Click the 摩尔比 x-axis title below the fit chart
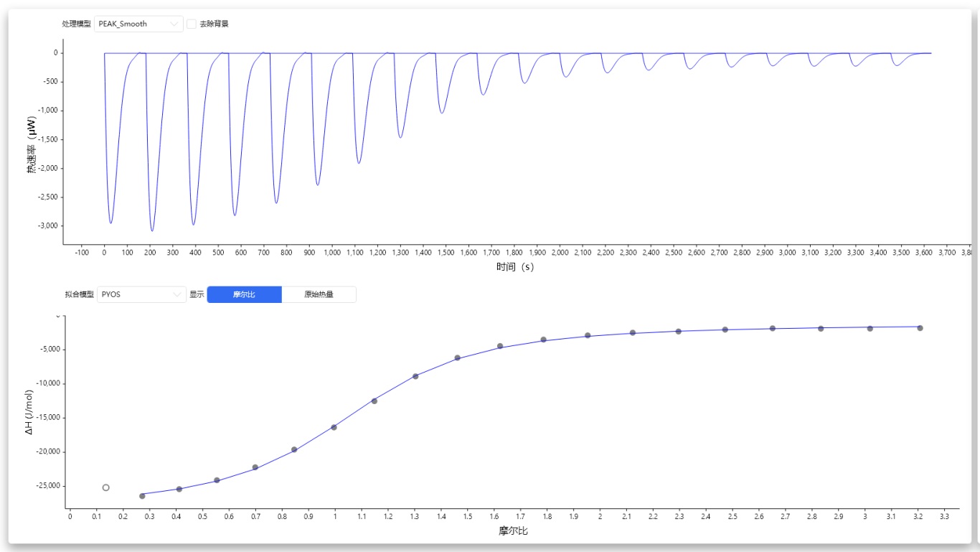This screenshot has width=980, height=552. [514, 531]
